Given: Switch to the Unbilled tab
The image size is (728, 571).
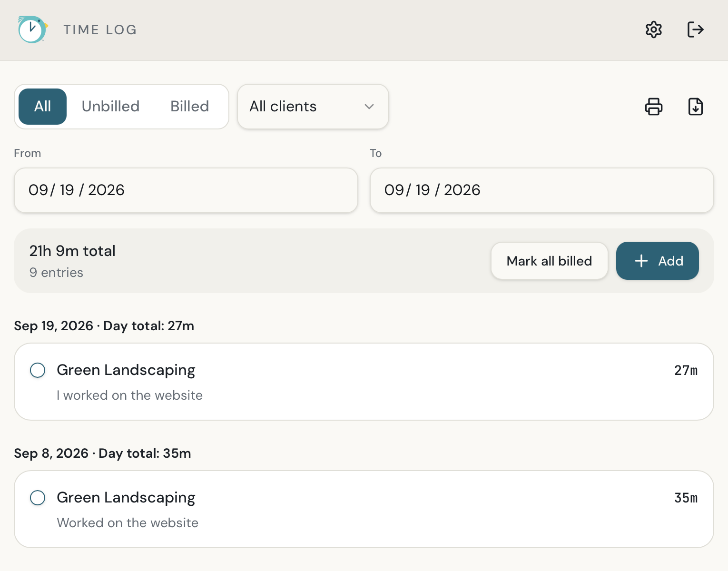Looking at the screenshot, I should click(x=110, y=107).
